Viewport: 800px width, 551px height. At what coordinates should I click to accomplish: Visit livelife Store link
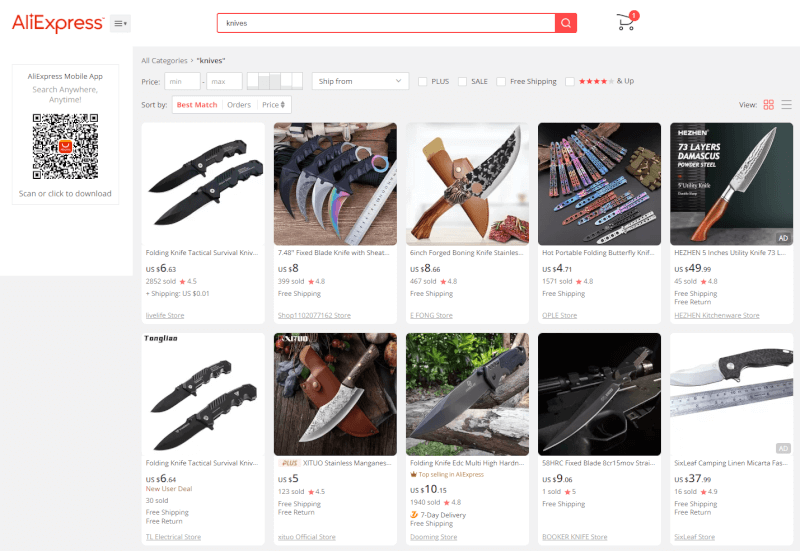point(165,315)
